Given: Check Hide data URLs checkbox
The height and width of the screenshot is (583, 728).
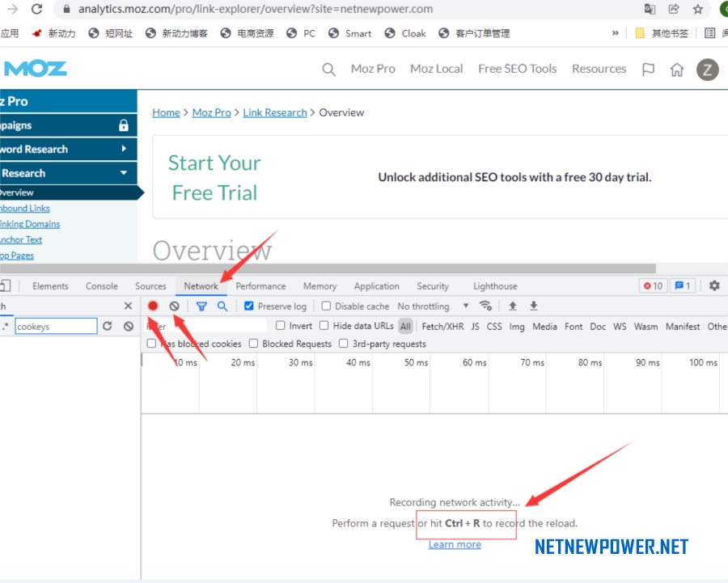Looking at the screenshot, I should 324,325.
